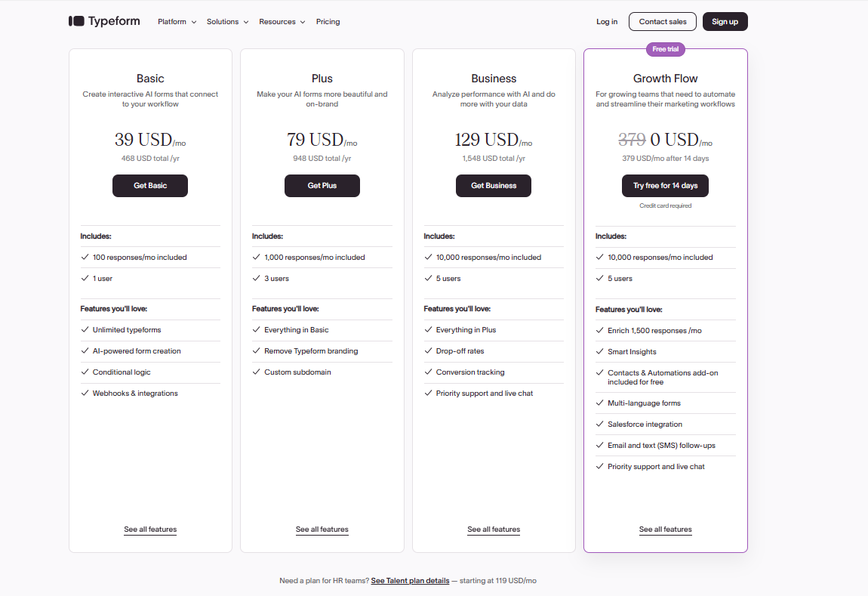Open See all features under Growth Flow
Screen dimensions: 868x596
[x=666, y=529]
